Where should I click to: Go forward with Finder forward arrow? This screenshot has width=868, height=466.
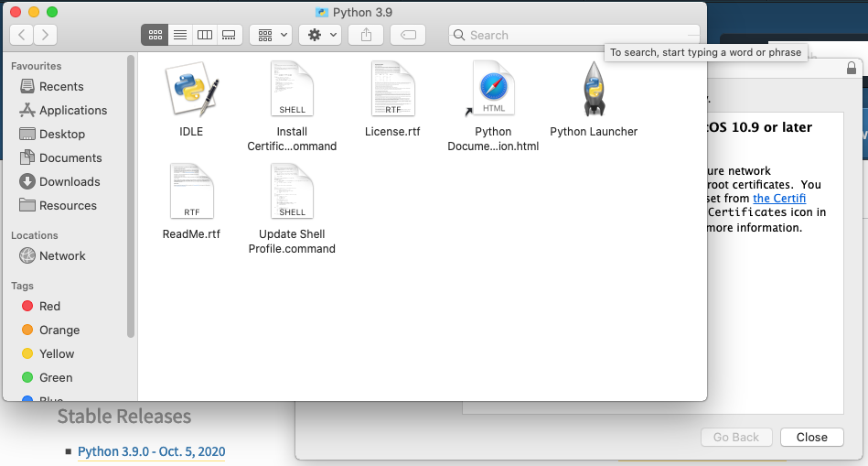coord(46,35)
